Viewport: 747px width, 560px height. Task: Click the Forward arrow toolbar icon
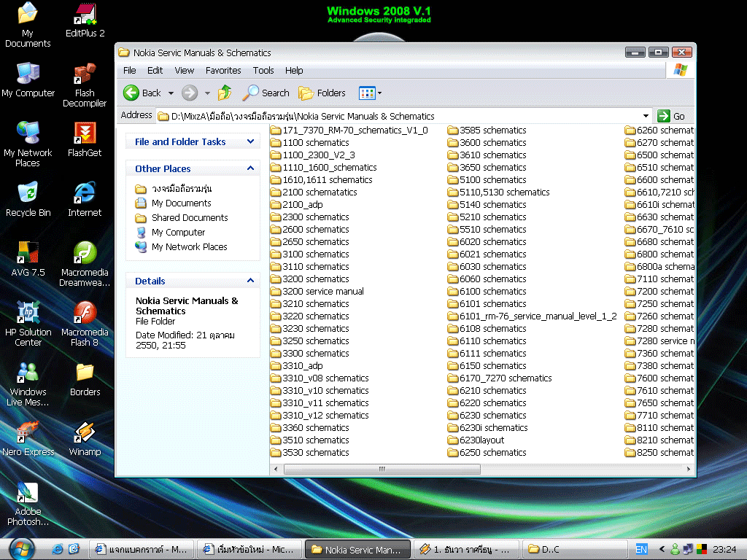(x=190, y=93)
